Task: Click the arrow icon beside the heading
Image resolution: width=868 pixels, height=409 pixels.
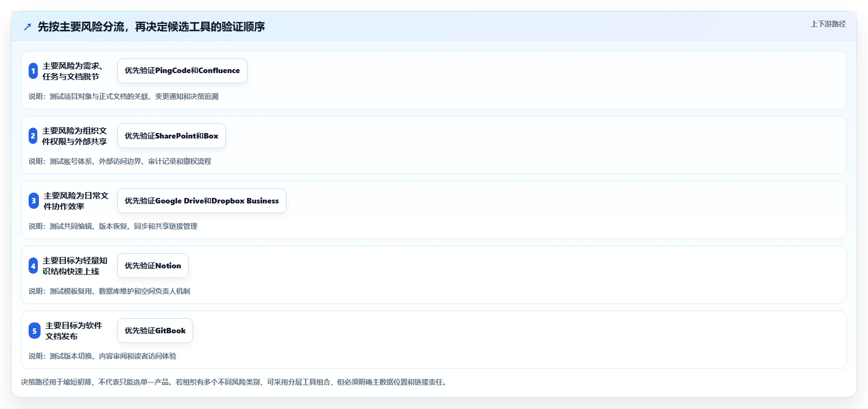Action: [28, 27]
